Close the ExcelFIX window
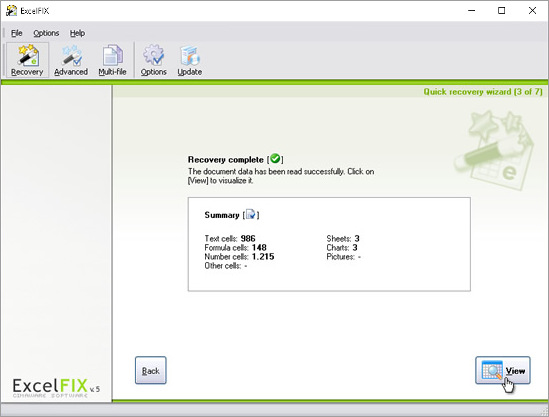The height and width of the screenshot is (417, 549). 532,11
